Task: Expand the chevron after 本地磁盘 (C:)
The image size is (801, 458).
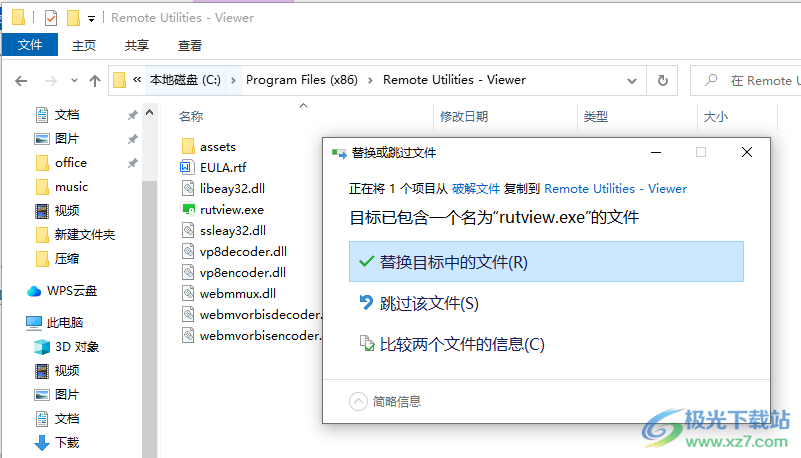Action: coord(233,81)
